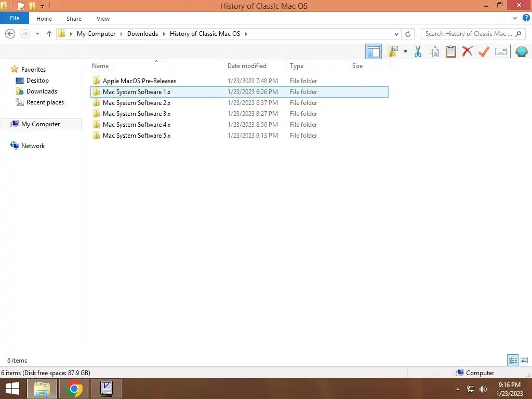Open the File menu
Screen dimensions: 532x399
coord(15,18)
